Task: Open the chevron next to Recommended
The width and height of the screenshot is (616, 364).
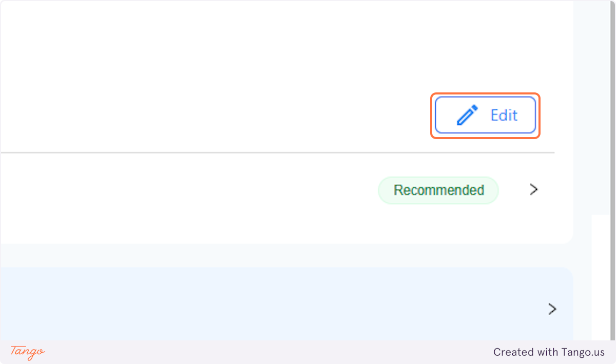Action: [534, 189]
